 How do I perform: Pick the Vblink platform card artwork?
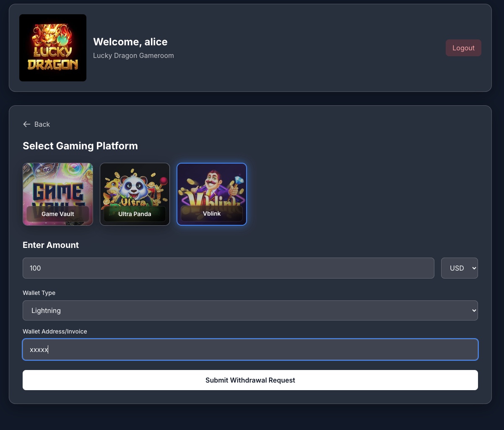212,185
